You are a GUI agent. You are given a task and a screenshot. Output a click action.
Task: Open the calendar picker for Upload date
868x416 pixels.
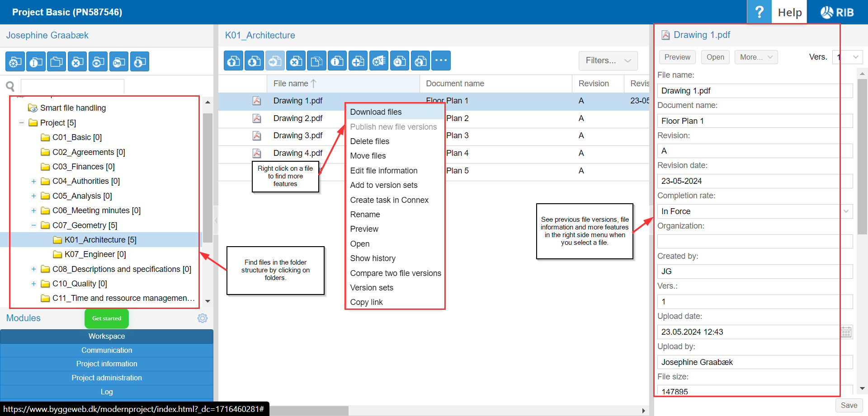pyautogui.click(x=846, y=332)
